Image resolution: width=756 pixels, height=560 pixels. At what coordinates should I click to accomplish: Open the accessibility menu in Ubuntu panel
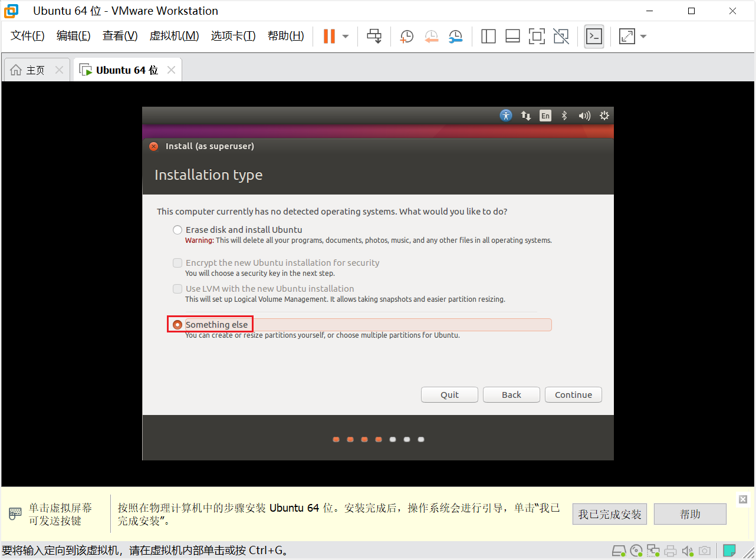pyautogui.click(x=506, y=116)
